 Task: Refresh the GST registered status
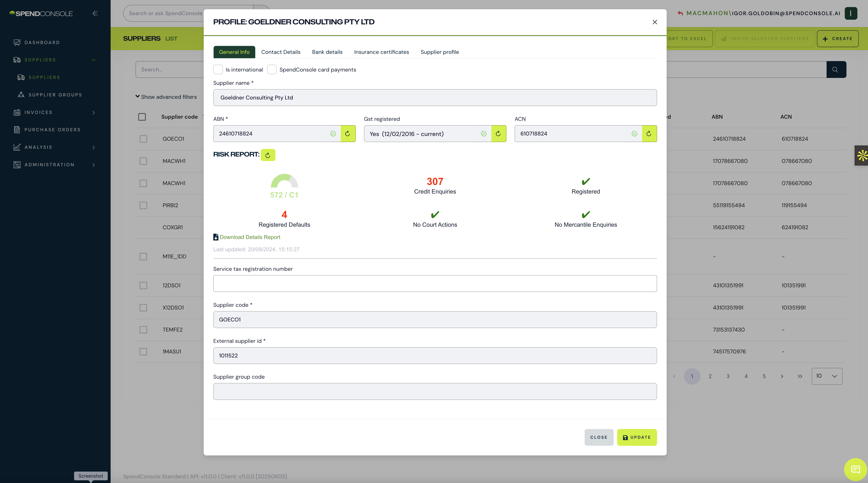tap(498, 134)
